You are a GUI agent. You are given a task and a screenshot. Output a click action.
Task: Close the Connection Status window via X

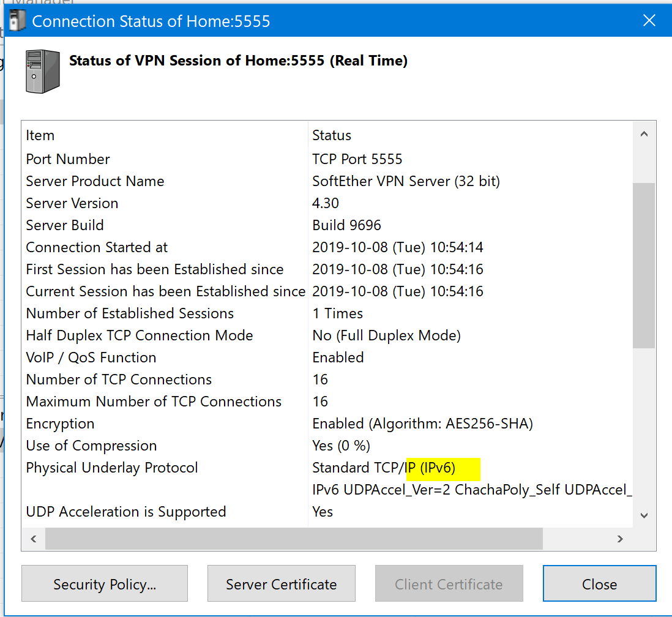[649, 21]
